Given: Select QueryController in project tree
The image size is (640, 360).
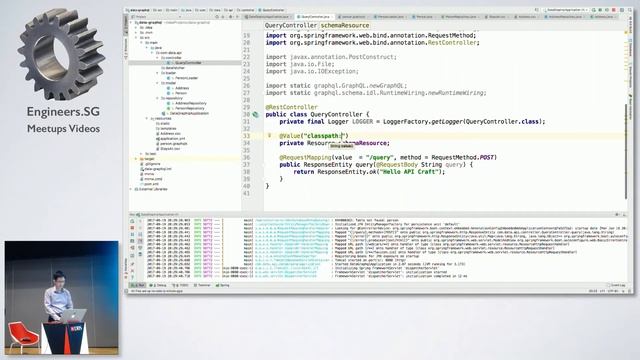Looking at the screenshot, I should (x=187, y=62).
